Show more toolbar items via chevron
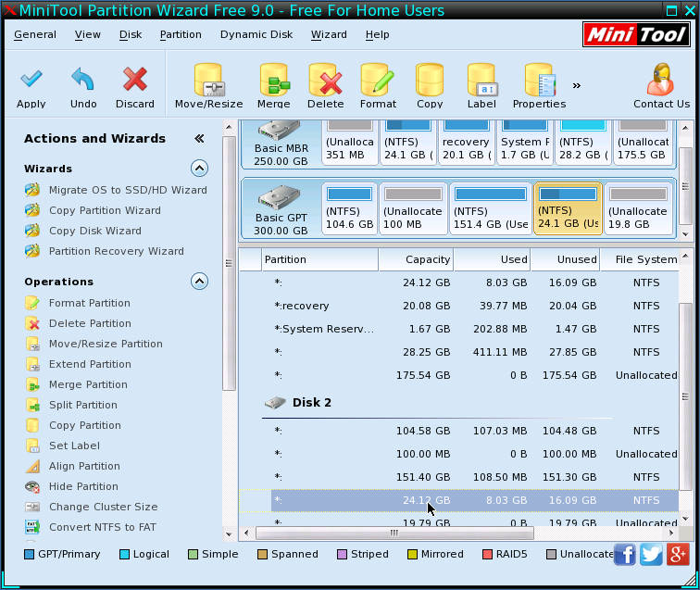This screenshot has height=590, width=700. [577, 85]
